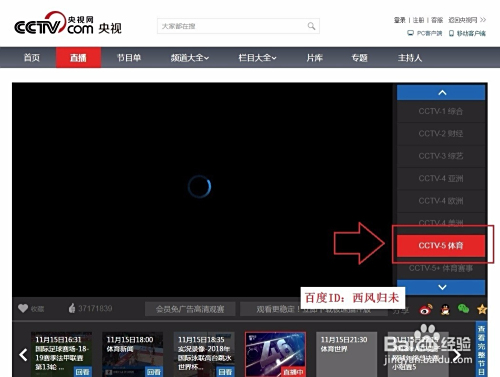Select the 直播 nav tab
The height and width of the screenshot is (377, 500).
[78, 58]
